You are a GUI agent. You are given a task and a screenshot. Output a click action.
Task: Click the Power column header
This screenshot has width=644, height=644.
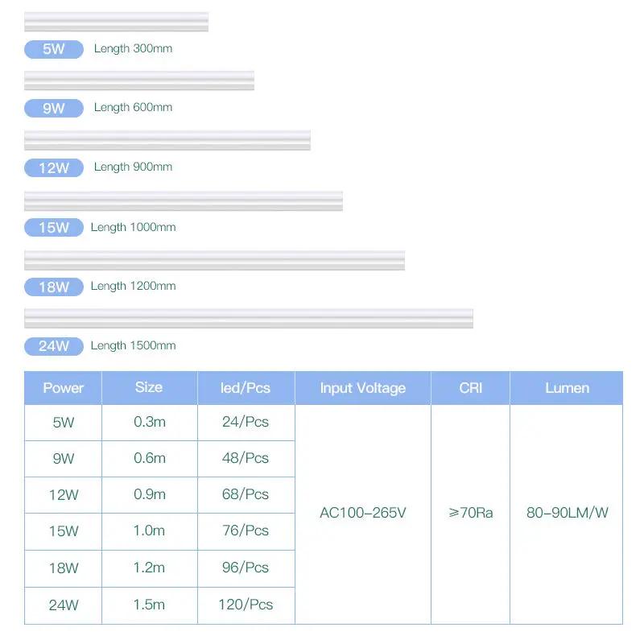pos(63,388)
